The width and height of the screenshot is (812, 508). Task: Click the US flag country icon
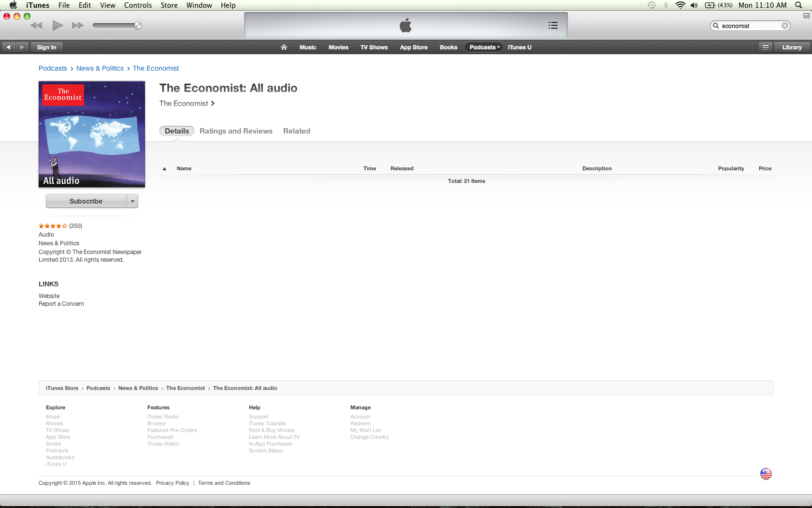[766, 474]
